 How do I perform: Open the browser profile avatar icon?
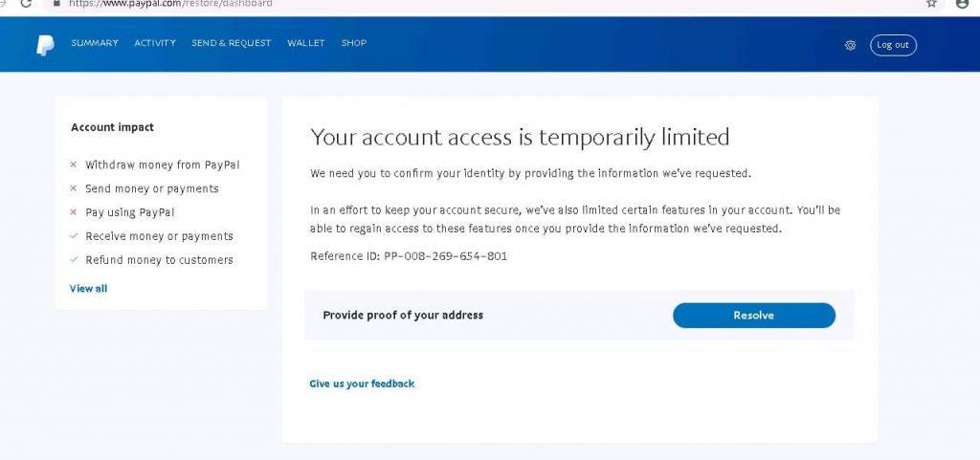pyautogui.click(x=963, y=3)
